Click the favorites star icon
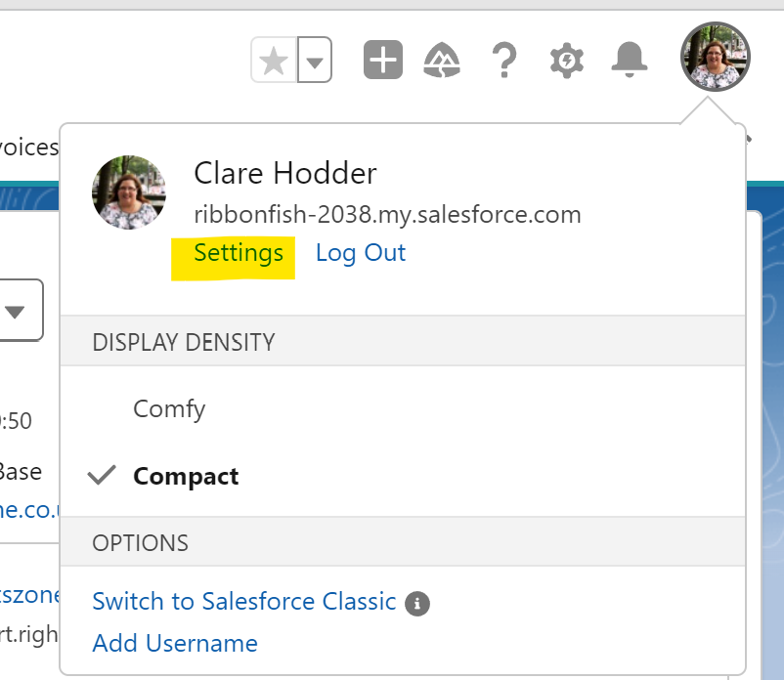This screenshot has height=680, width=784. click(274, 62)
